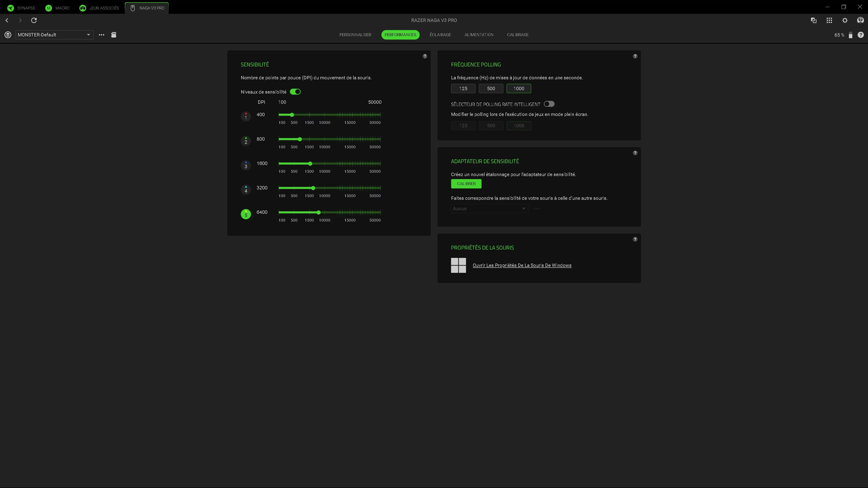The height and width of the screenshot is (488, 868).
Task: Click the forward navigation arrow
Action: click(x=20, y=21)
